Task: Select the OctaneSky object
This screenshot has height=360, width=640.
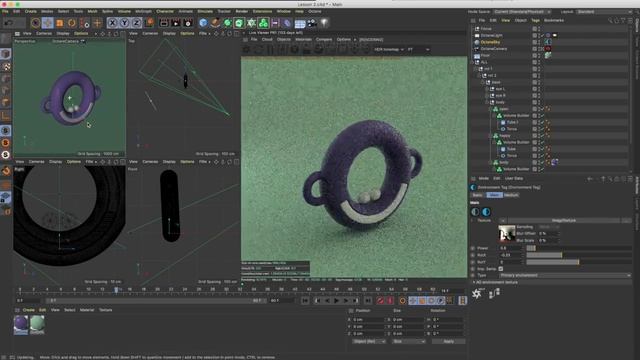Action: pyautogui.click(x=490, y=42)
